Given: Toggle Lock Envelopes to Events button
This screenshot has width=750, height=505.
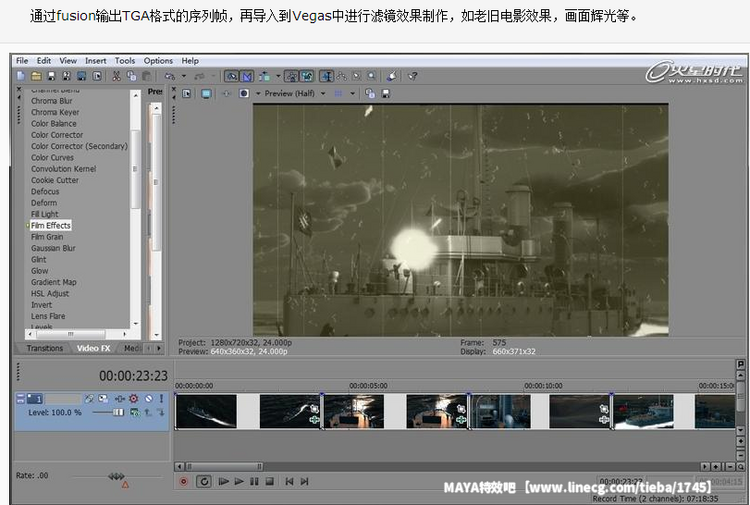Looking at the screenshot, I should tap(291, 76).
